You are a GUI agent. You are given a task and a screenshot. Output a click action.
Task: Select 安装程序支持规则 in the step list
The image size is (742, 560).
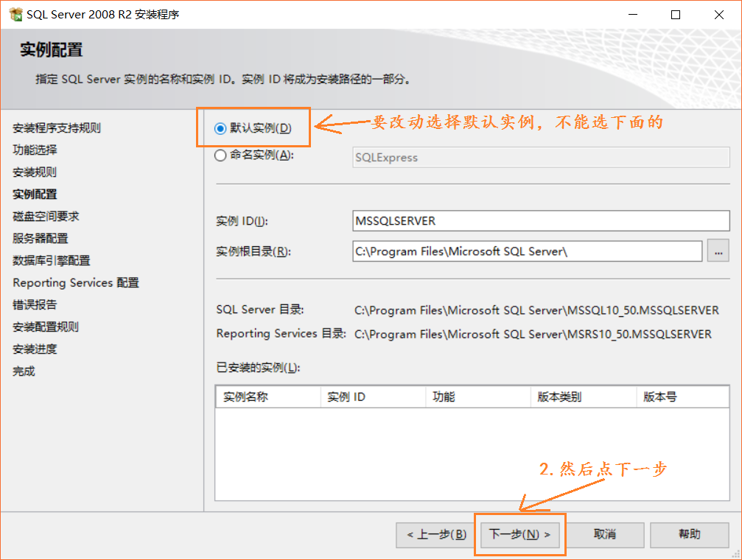click(56, 127)
